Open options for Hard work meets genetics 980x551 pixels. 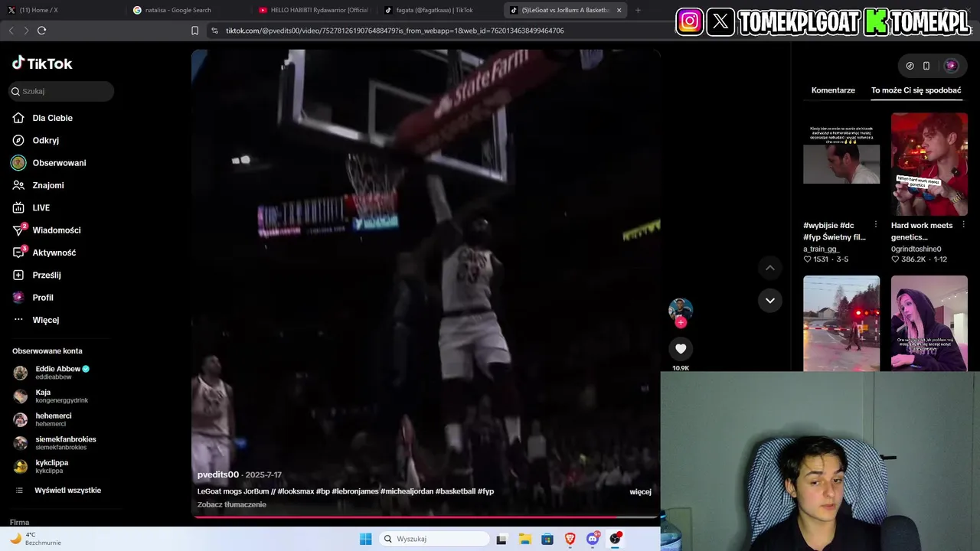pyautogui.click(x=963, y=225)
